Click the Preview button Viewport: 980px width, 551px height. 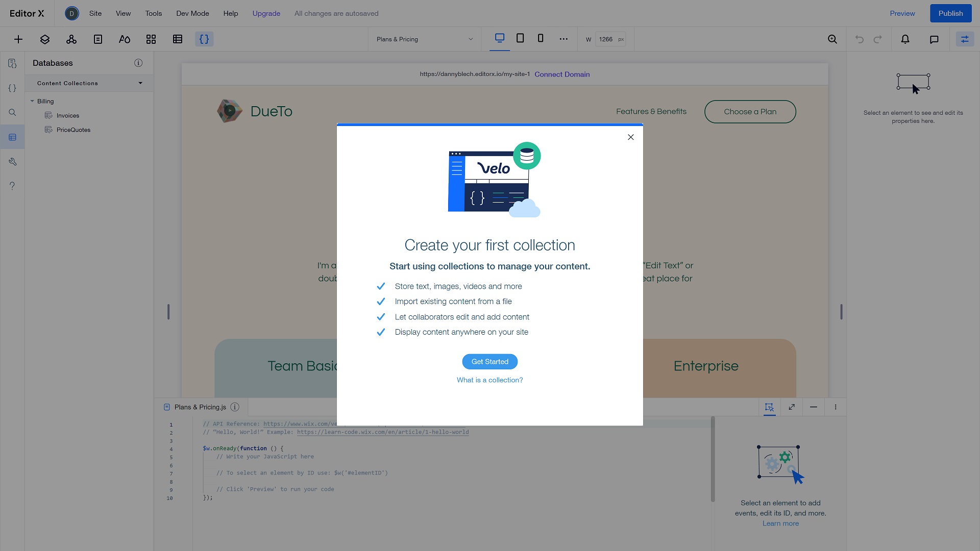click(902, 13)
